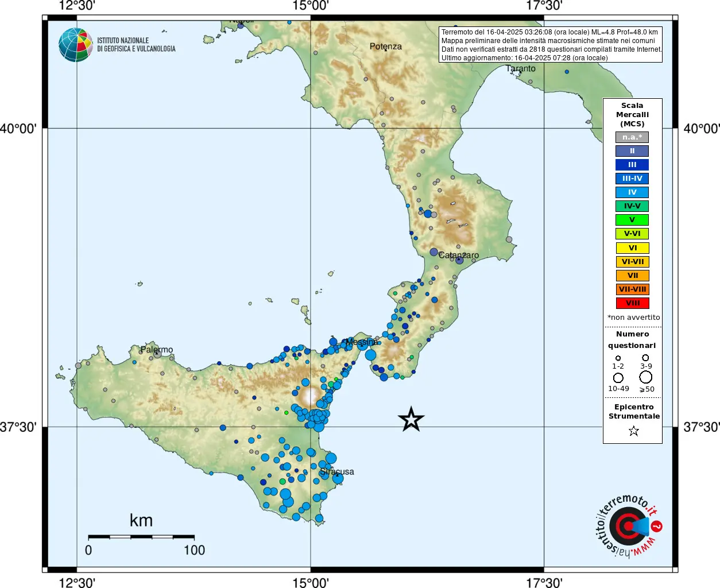Screen dimensions: 720x588
Task: Click the Siracusa city label
Action: click(337, 471)
